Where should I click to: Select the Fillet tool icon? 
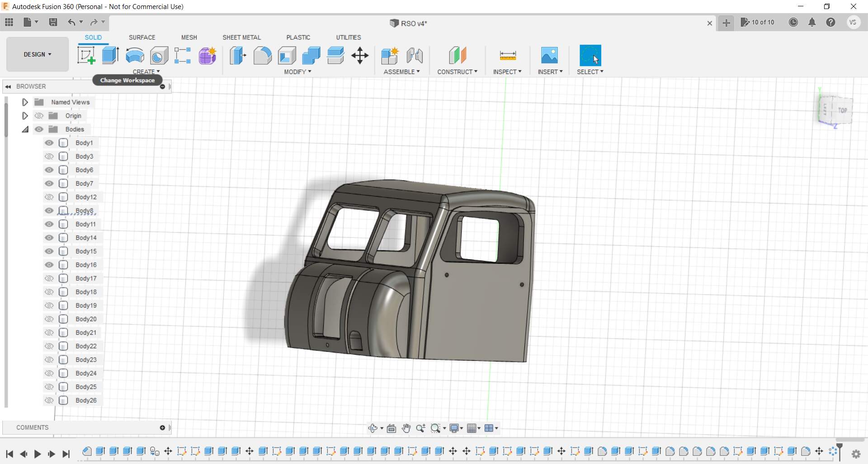pyautogui.click(x=262, y=56)
